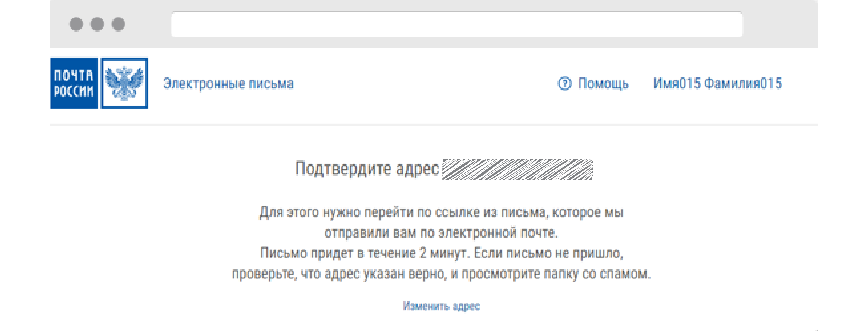The width and height of the screenshot is (868, 331).
Task: Click the first gray window dot
Action: (x=76, y=24)
